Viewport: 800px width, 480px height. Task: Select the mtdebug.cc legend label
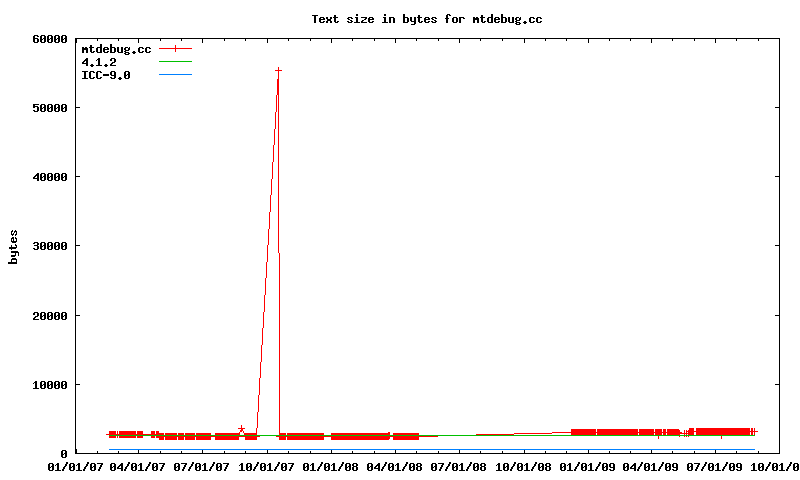116,48
